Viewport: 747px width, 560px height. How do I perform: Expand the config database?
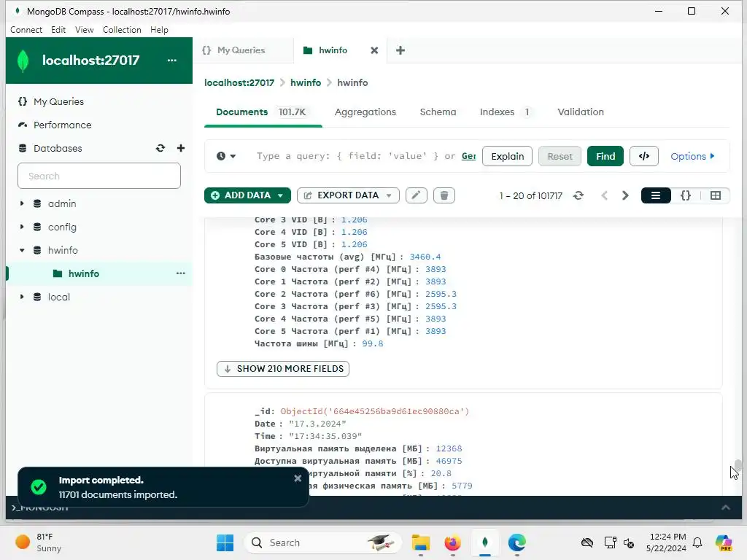tap(22, 227)
